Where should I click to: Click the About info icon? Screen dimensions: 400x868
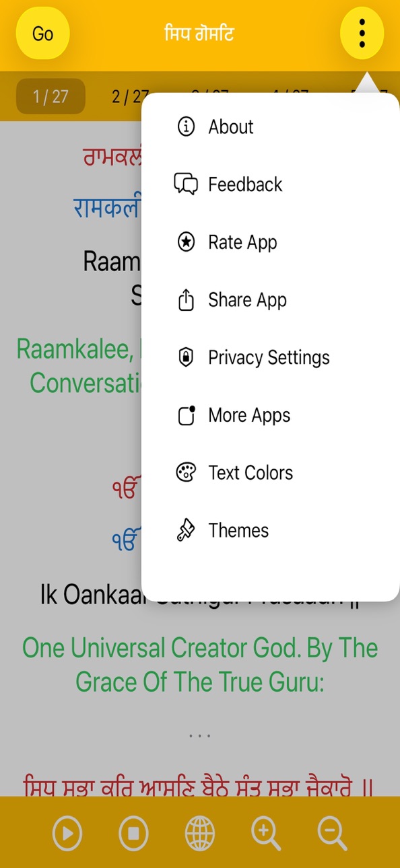point(186,126)
